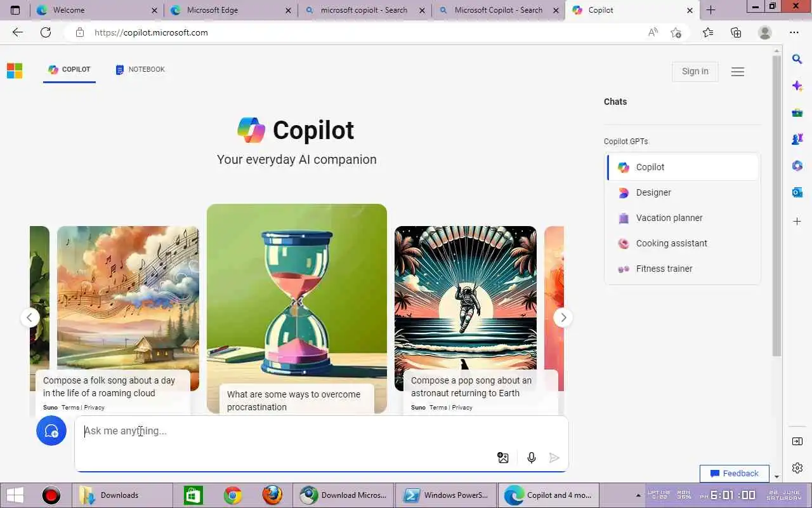Open Read aloud in address bar
Image resolution: width=812 pixels, height=508 pixels.
tap(653, 32)
